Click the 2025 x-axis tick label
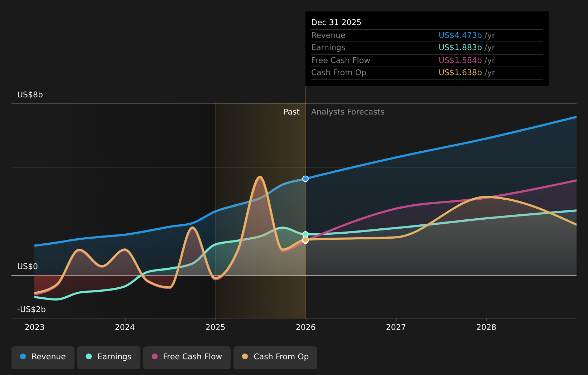The image size is (588, 375). tap(215, 327)
